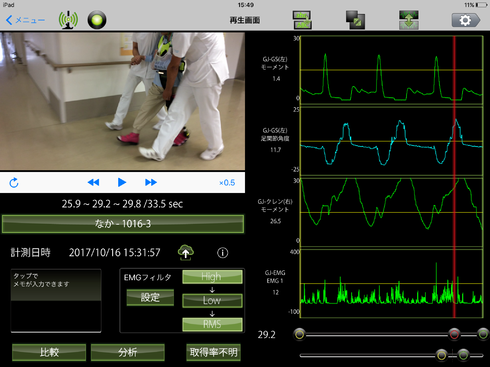
Task: Open the 分析 analysis screen
Action: tap(128, 352)
